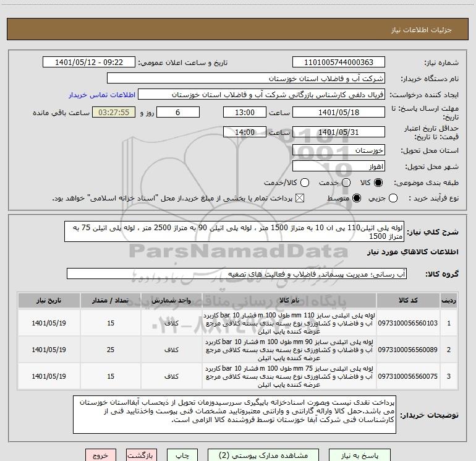Toggle the Islamic treasury payment checkbox

coord(300,198)
